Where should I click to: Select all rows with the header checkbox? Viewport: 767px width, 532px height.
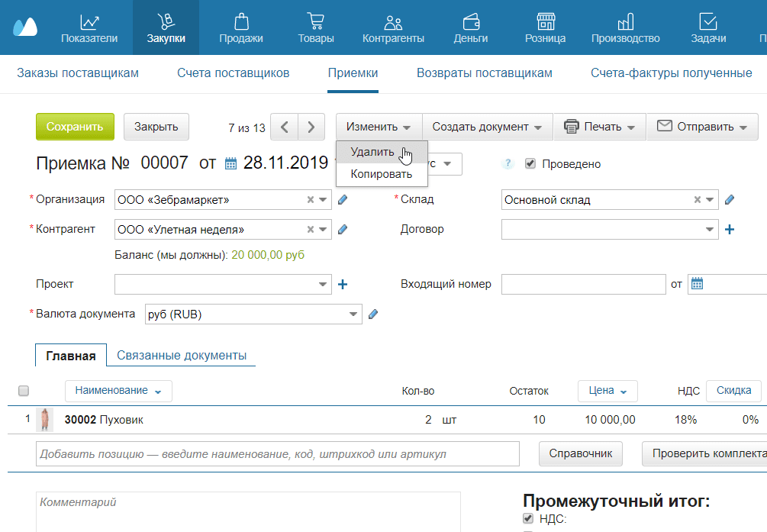24,390
